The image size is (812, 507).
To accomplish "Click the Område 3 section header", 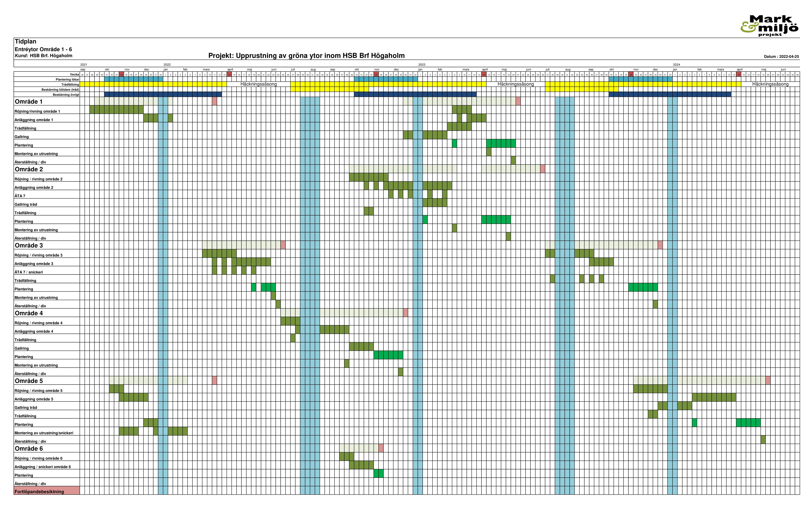I will [29, 245].
